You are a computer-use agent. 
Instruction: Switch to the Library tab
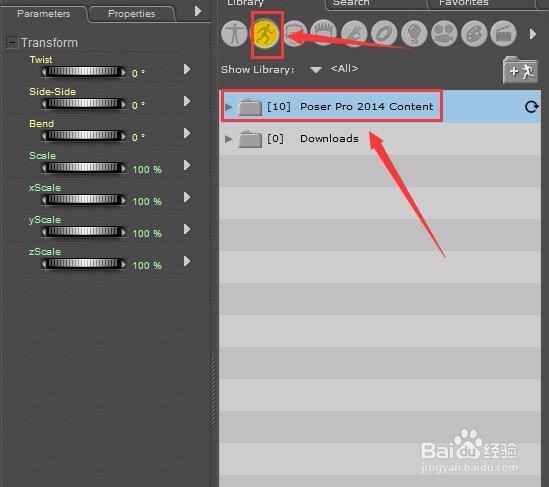point(245,3)
